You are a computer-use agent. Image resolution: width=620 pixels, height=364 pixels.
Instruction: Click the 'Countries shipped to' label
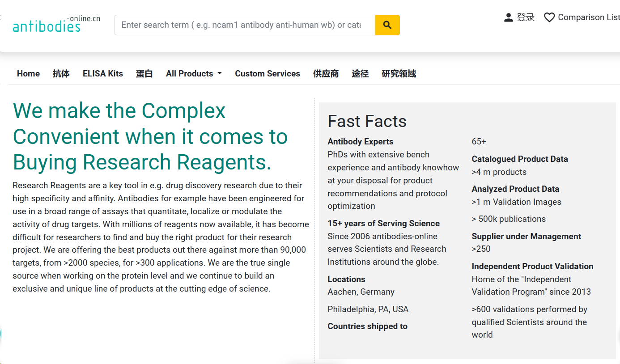pyautogui.click(x=368, y=326)
